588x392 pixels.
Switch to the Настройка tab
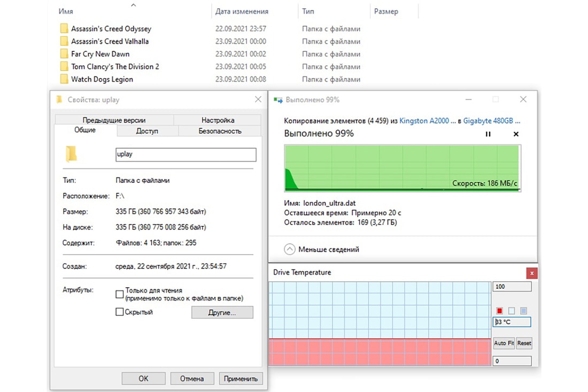[x=218, y=120]
